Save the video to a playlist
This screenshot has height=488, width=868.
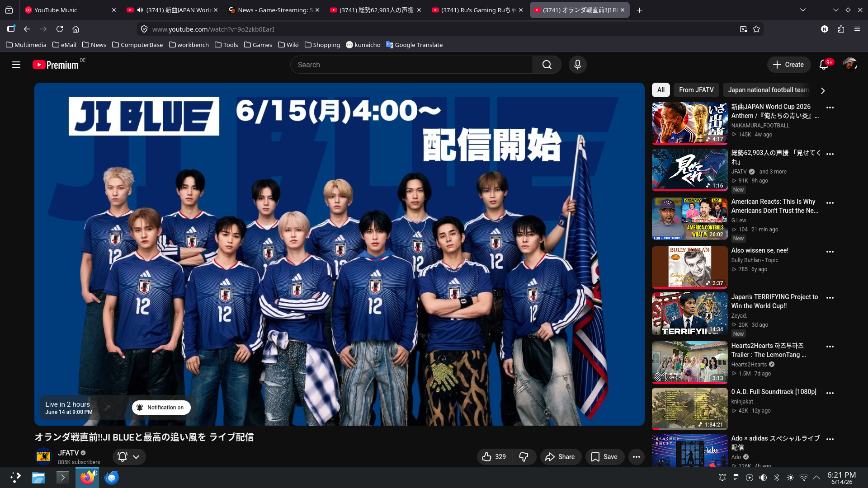pyautogui.click(x=604, y=457)
